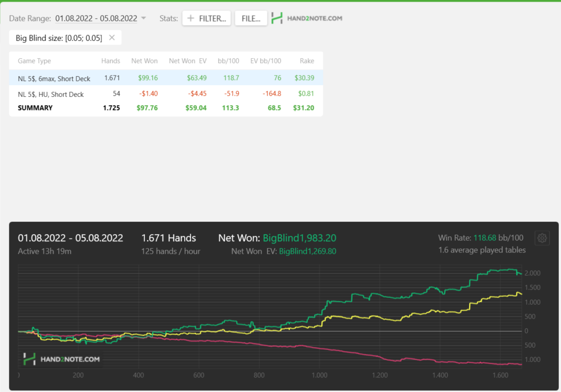Click the Active 13h 19m text
Image resolution: width=561 pixels, height=392 pixels.
click(x=44, y=251)
